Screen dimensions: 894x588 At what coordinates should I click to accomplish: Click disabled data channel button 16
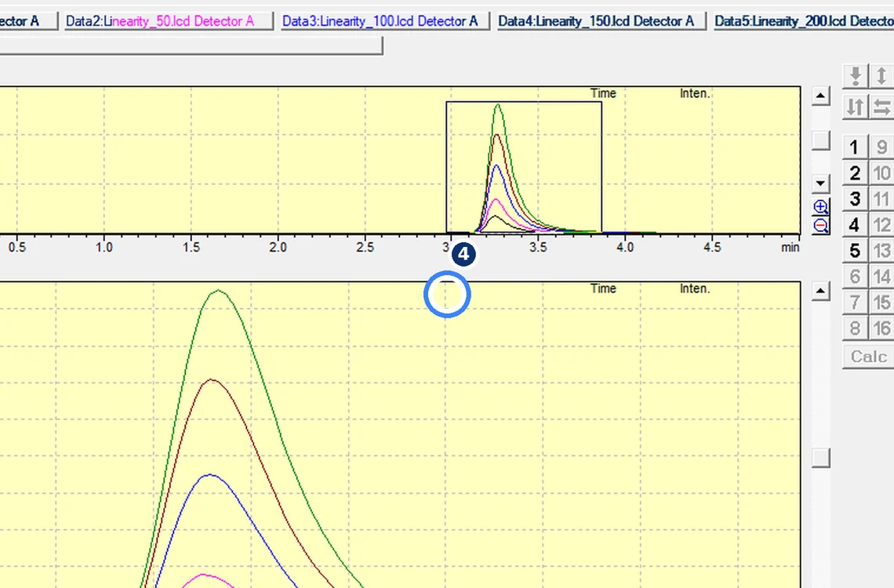pyautogui.click(x=881, y=328)
